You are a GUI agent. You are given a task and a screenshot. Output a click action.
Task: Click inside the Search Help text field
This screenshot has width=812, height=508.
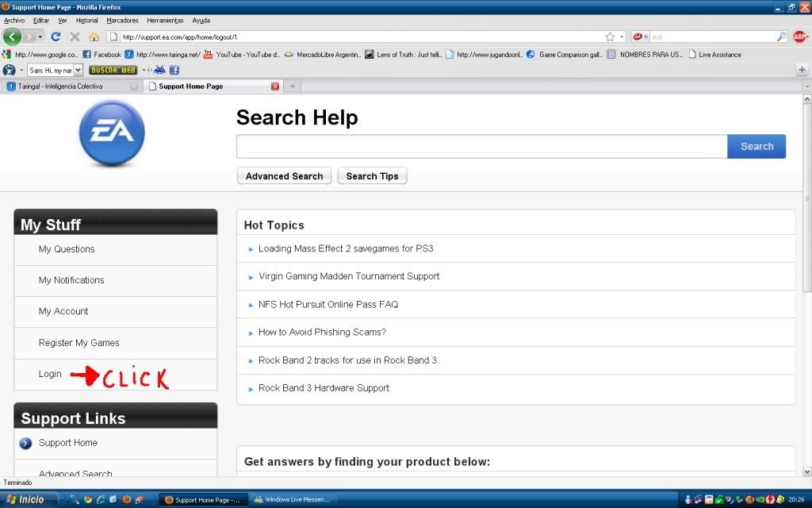tap(482, 146)
